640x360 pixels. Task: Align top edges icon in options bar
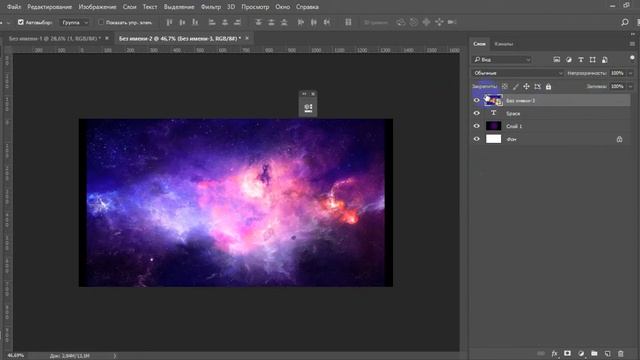point(169,22)
